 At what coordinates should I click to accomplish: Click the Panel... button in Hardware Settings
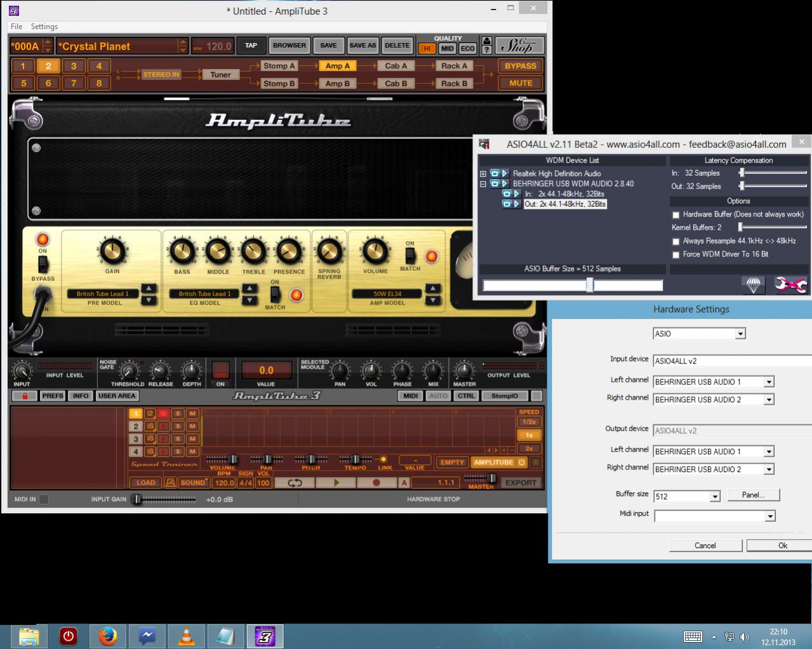pos(753,495)
